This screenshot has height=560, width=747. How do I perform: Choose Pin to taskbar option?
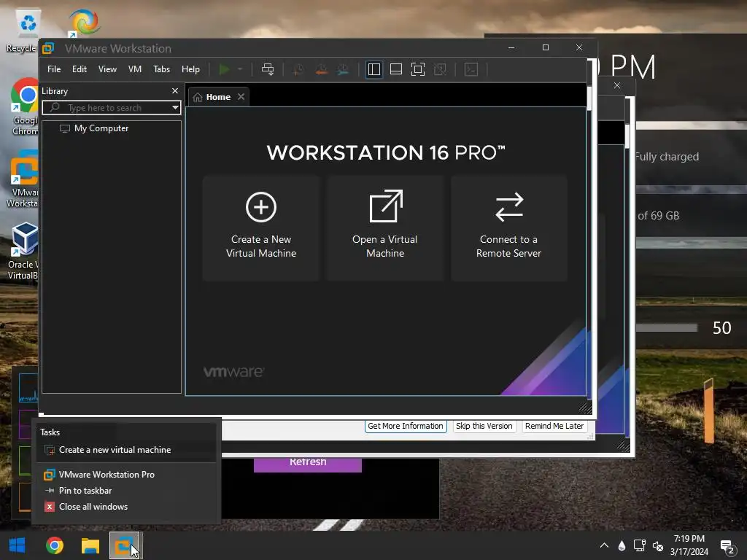[126, 491]
